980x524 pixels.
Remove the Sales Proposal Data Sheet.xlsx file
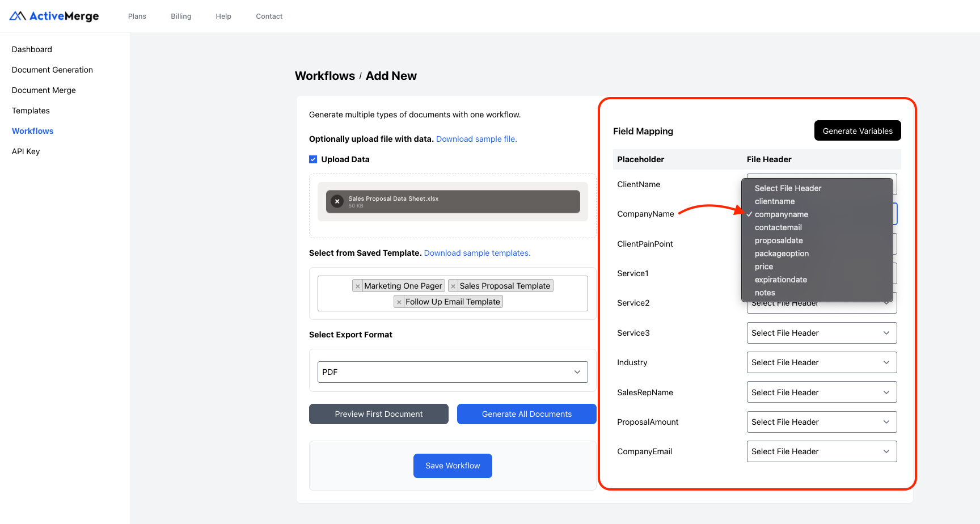[337, 201]
